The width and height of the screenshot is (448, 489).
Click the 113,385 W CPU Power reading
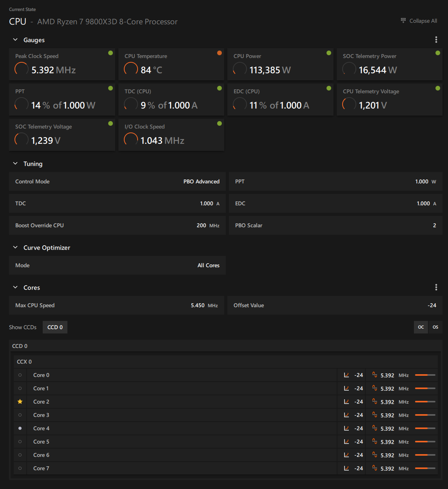(270, 70)
